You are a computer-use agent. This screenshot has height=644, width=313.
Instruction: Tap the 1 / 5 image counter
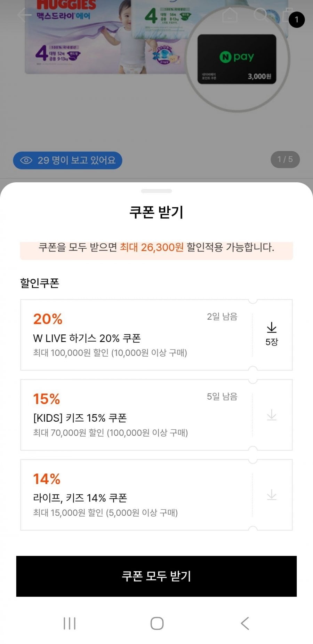[285, 160]
